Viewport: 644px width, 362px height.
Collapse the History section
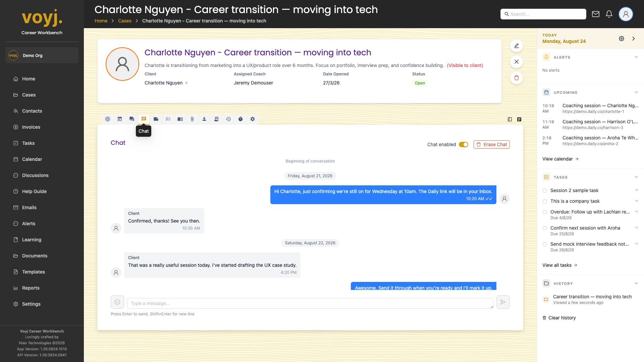(x=636, y=283)
